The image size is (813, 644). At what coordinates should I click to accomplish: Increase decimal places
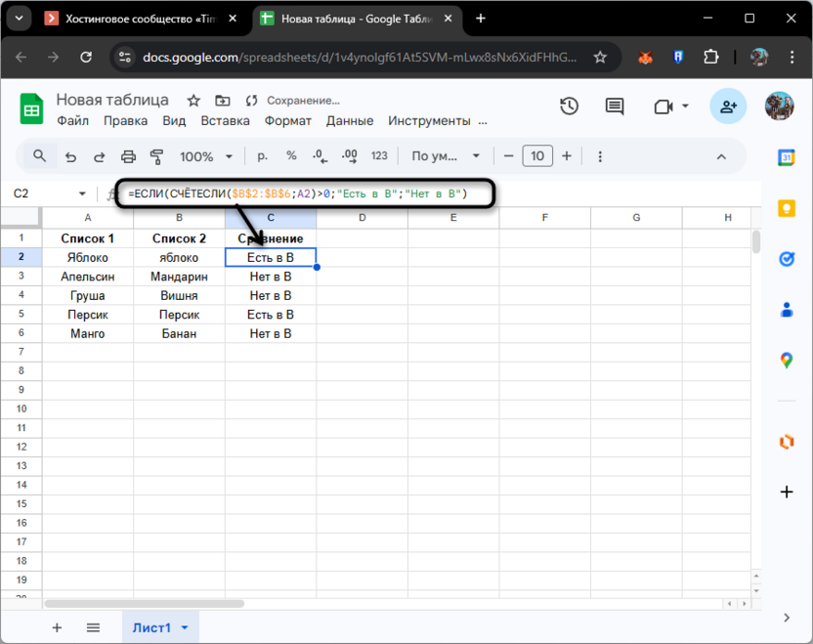(350, 156)
